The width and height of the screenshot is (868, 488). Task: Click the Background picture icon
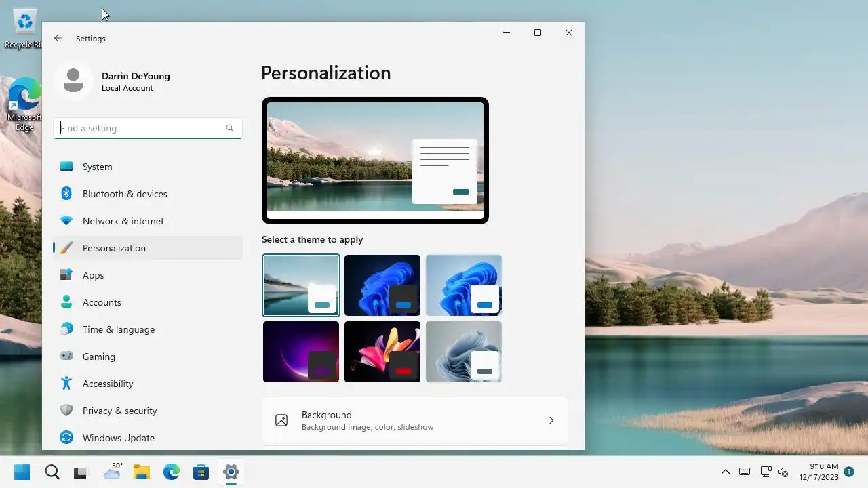281,420
